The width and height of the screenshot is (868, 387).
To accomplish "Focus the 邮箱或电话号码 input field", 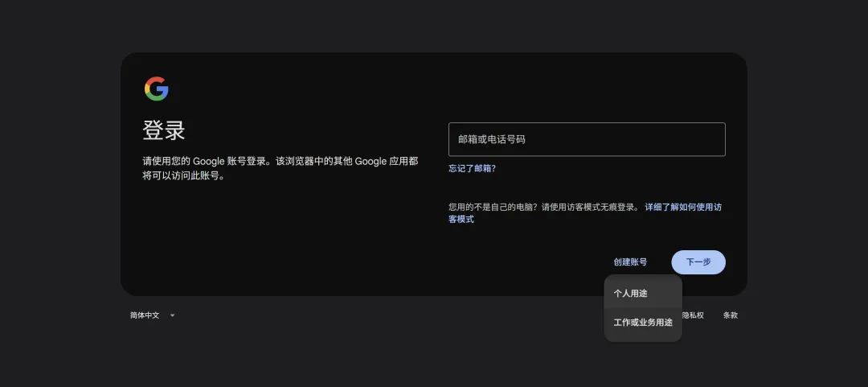I will tap(587, 139).
